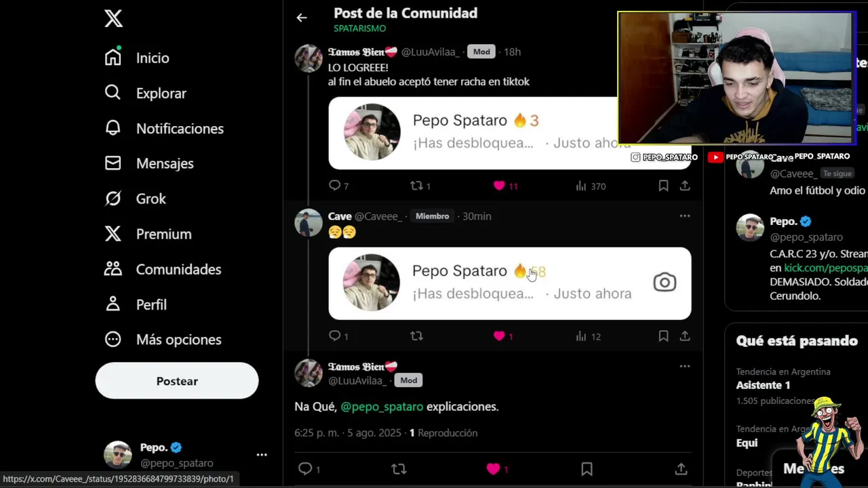Reply to Cave's post
Screen dimensions: 868x488
pyautogui.click(x=338, y=336)
